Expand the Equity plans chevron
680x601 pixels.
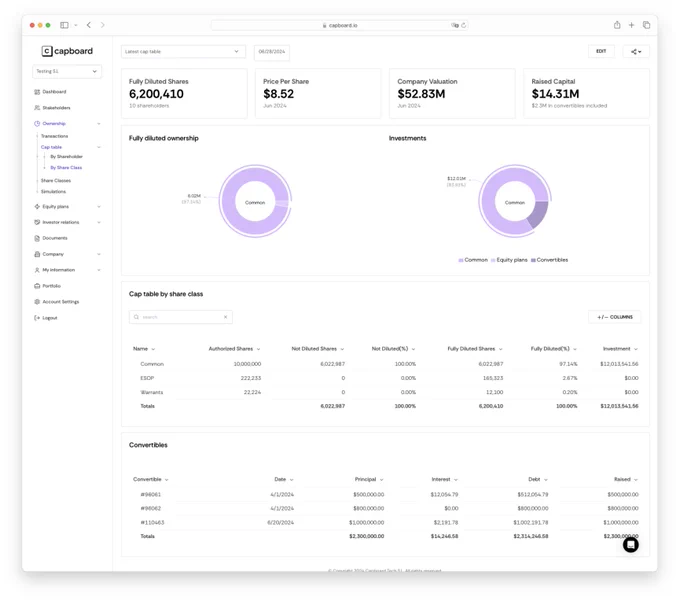[x=99, y=207]
